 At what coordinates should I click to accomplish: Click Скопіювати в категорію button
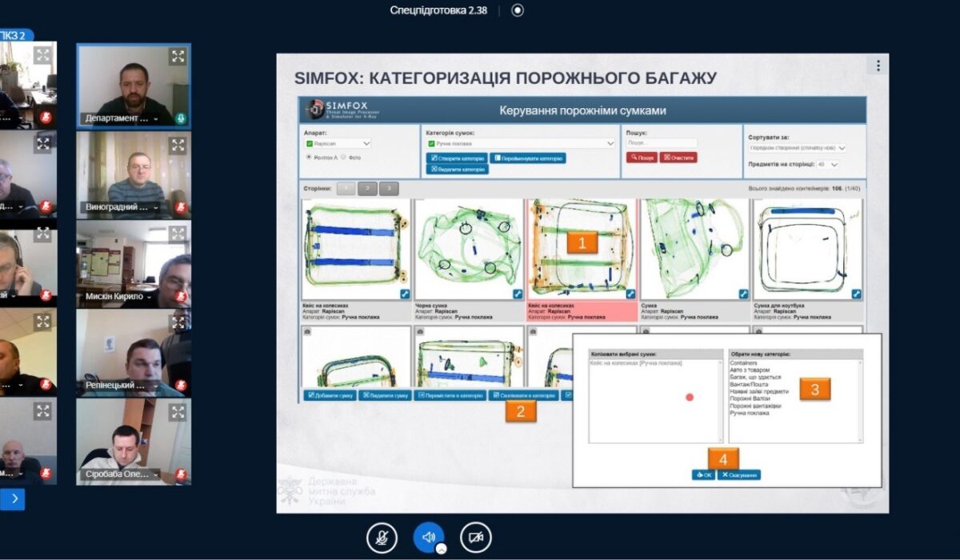click(523, 395)
